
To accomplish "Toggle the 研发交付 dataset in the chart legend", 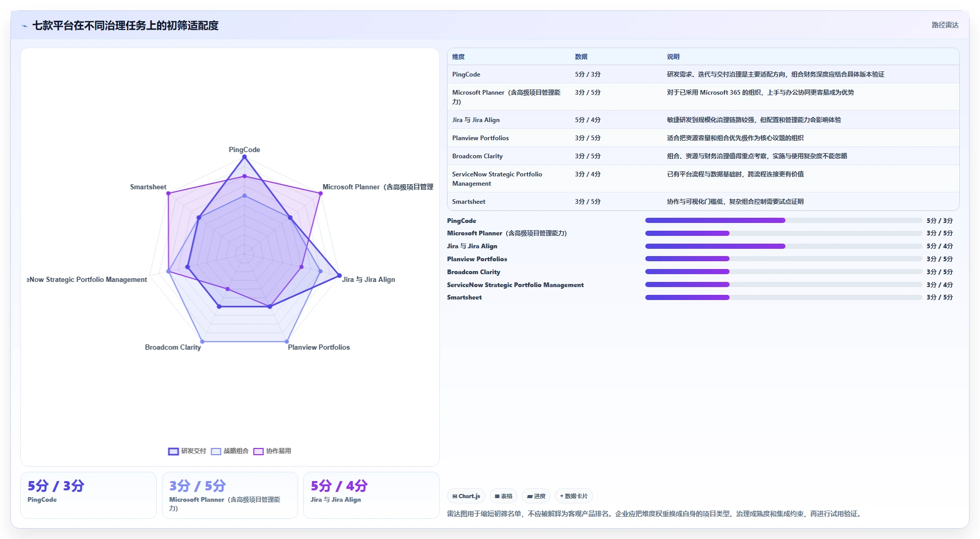I will click(187, 451).
